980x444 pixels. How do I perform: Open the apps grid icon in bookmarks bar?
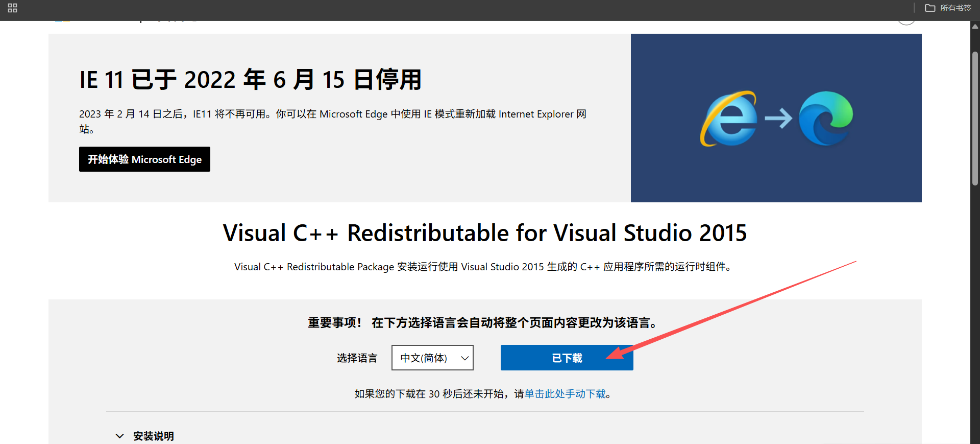coord(13,8)
